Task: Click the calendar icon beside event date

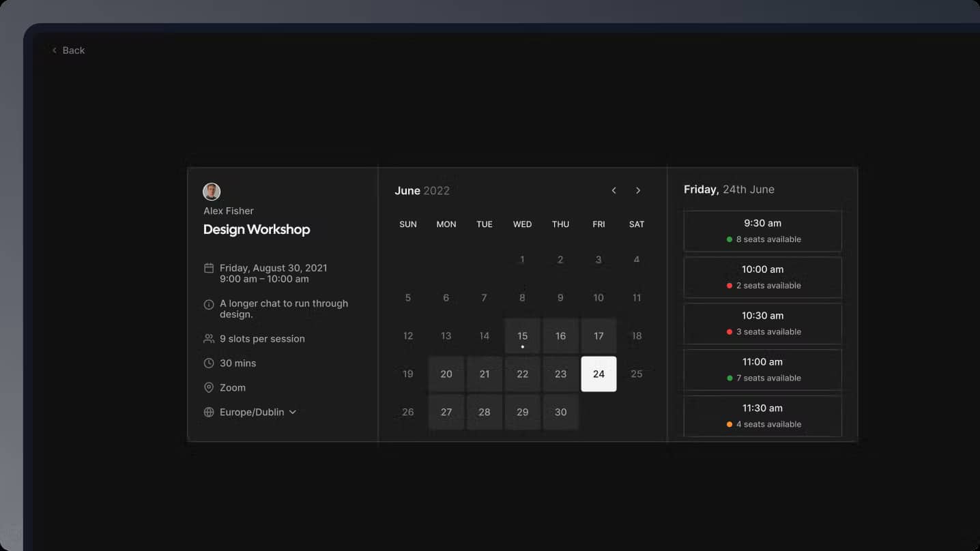Action: (209, 269)
